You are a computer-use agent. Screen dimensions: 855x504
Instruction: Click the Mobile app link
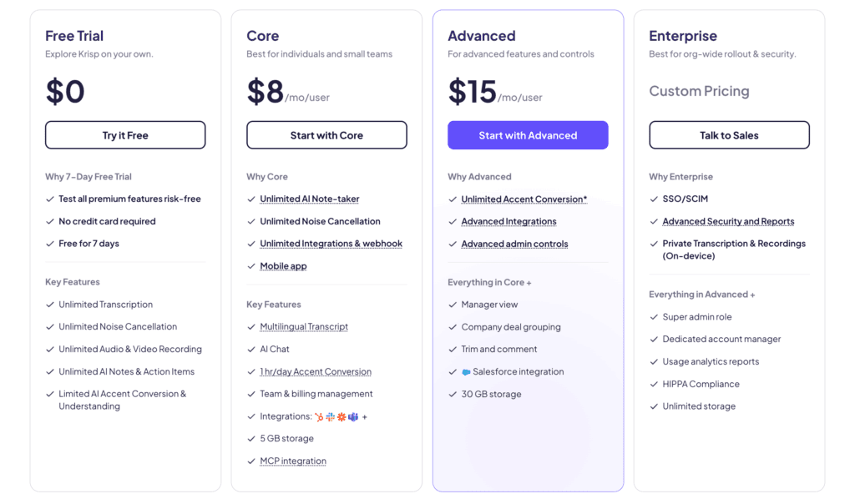coord(283,266)
